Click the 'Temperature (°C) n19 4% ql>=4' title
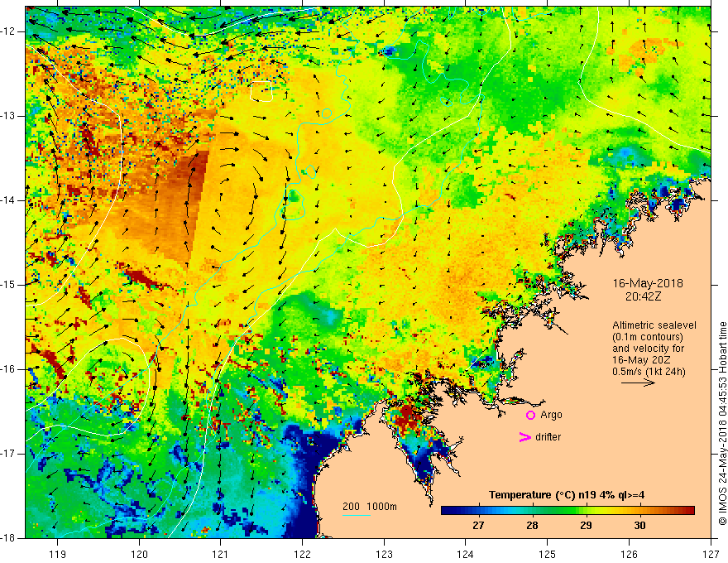The image size is (728, 563). click(567, 495)
